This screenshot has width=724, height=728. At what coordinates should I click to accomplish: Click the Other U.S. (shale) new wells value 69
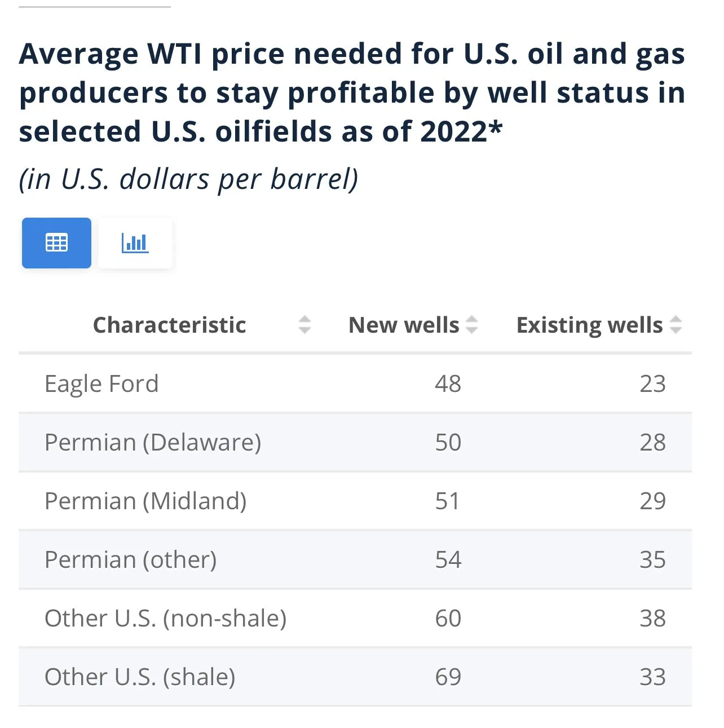tap(448, 677)
